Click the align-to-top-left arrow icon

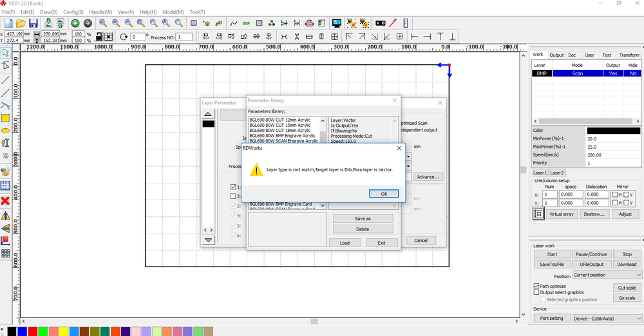(x=349, y=37)
